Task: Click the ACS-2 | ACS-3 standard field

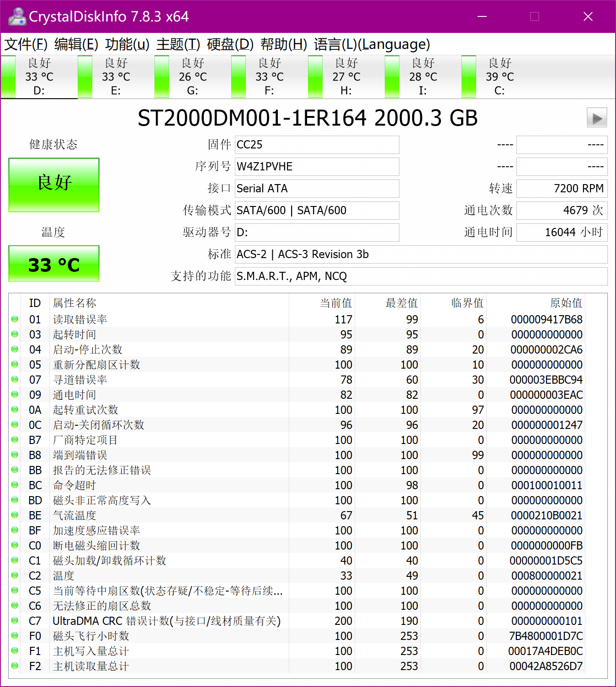Action: click(421, 254)
